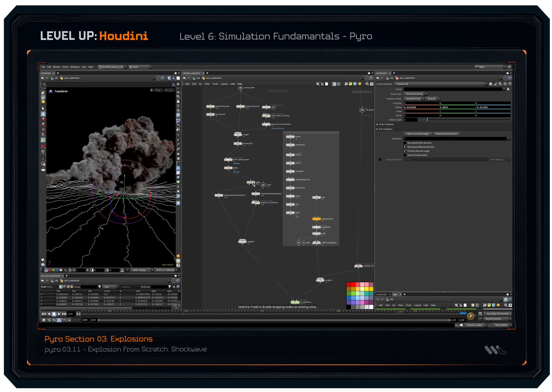
Task: Open the Layout menu in the network editor
Action: tap(224, 84)
